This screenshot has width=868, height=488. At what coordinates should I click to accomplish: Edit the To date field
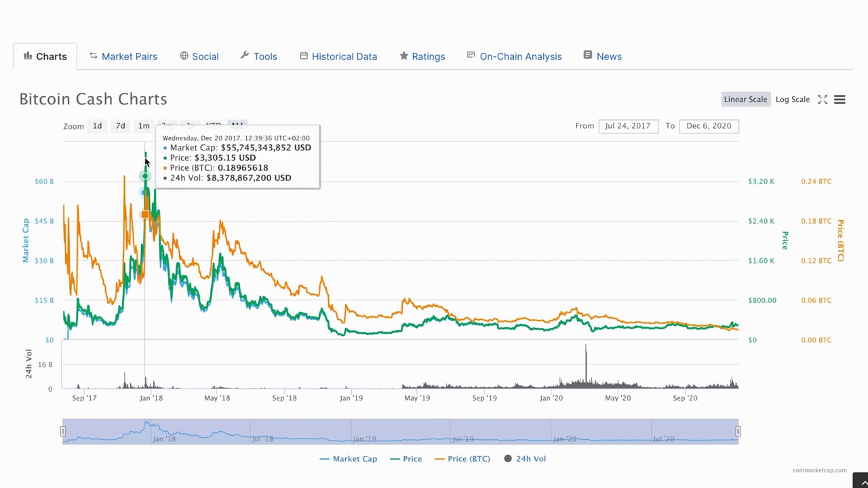709,126
